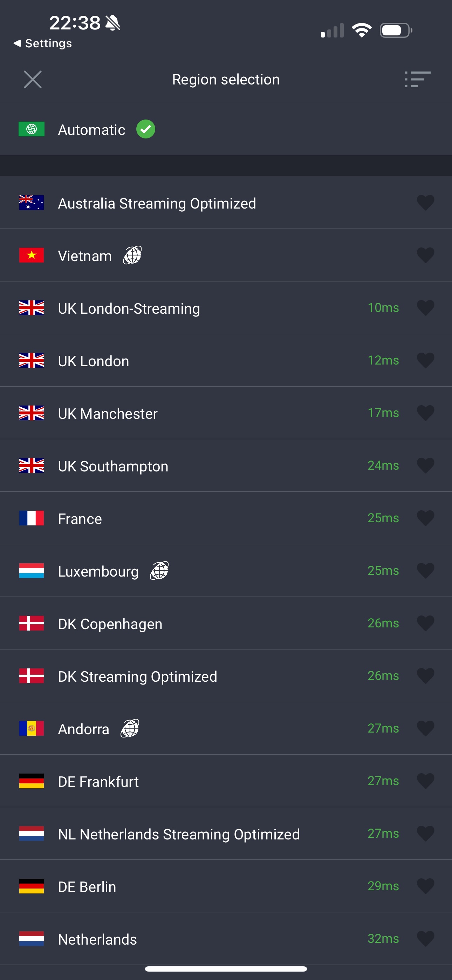Favorite Australia Streaming Optimized with heart
Image resolution: width=452 pixels, height=980 pixels.
click(x=425, y=203)
